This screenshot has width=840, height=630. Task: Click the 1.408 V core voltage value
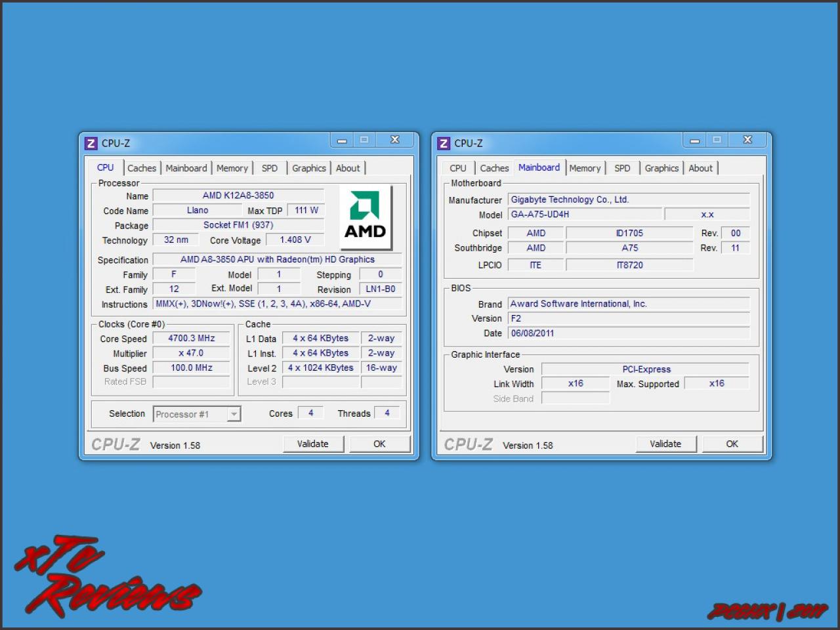pyautogui.click(x=295, y=240)
